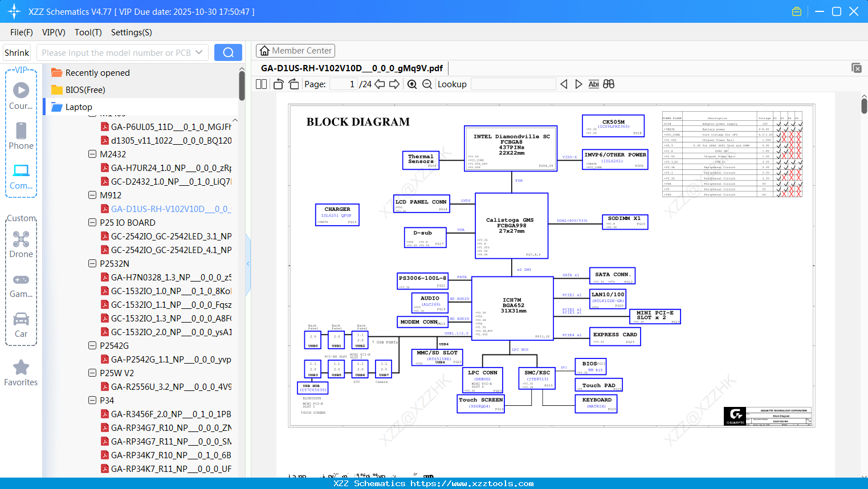The height and width of the screenshot is (489, 868).
Task: Open GC-1532IO_2.0_NP schematic file
Action: pos(166,332)
